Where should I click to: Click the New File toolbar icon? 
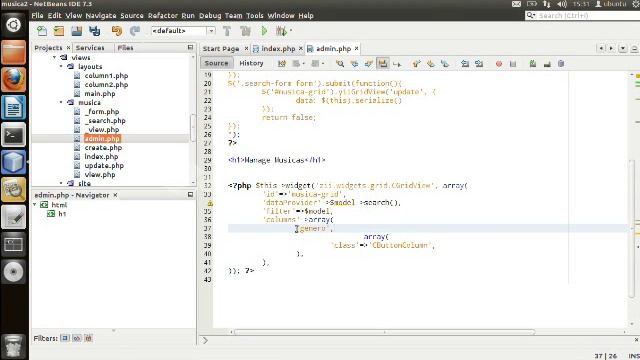42,31
